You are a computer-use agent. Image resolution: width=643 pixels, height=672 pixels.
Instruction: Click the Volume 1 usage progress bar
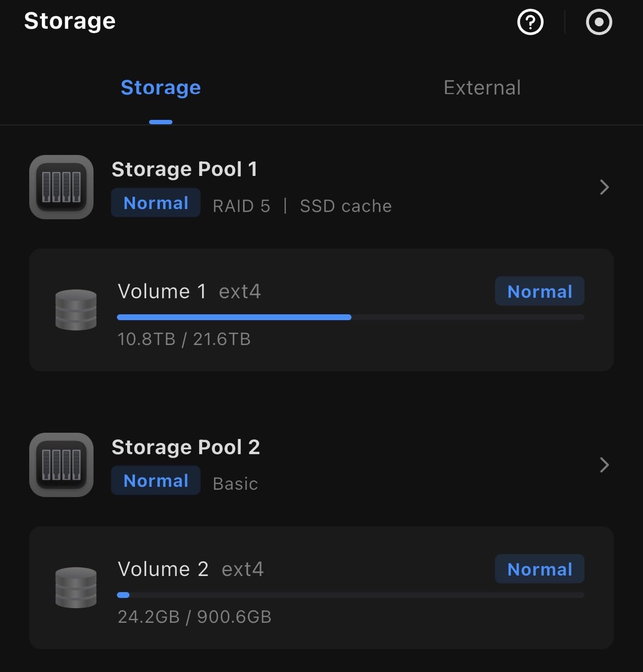pos(350,317)
